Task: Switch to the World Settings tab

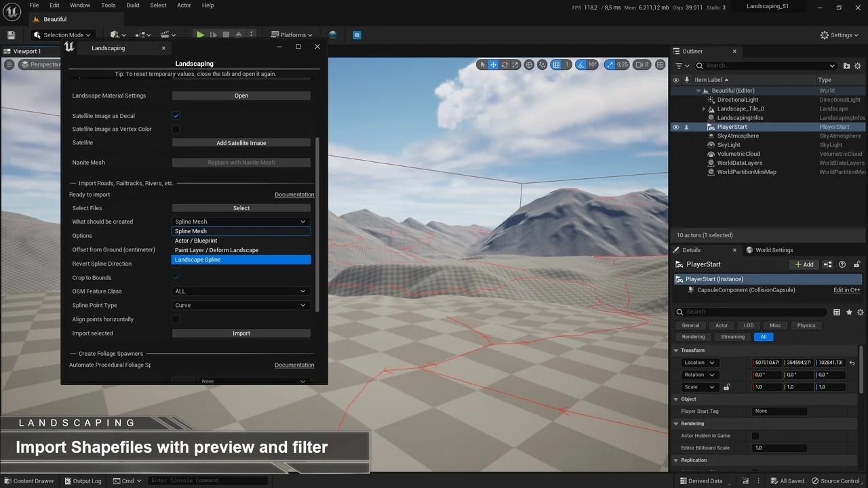Action: 773,250
